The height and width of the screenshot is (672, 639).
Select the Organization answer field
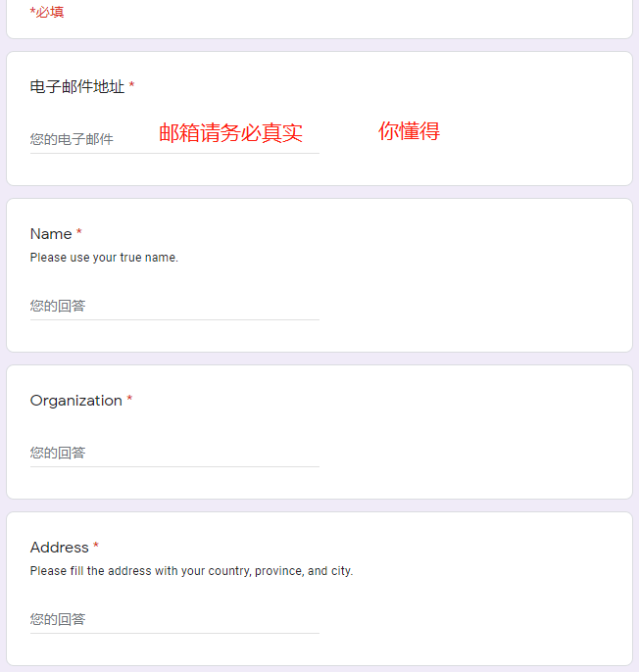174,453
